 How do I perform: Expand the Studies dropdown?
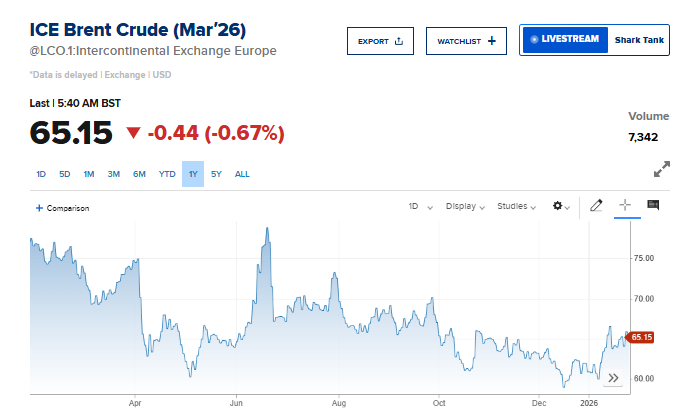pos(521,207)
